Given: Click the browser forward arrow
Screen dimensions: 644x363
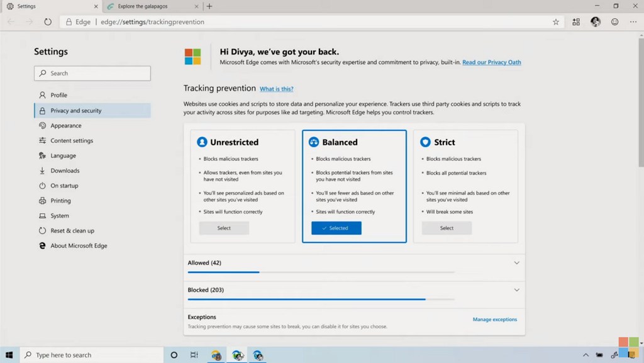Looking at the screenshot, I should 29,22.
